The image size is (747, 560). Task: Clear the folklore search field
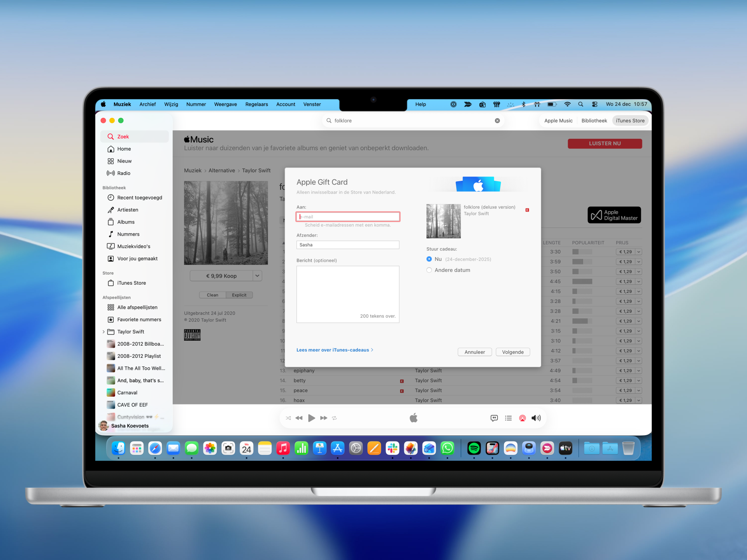point(497,121)
